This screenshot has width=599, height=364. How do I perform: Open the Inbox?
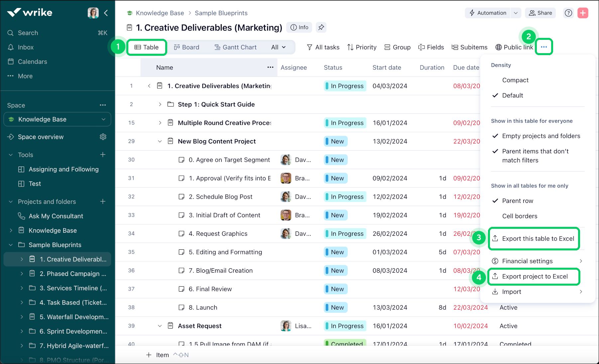pos(26,47)
